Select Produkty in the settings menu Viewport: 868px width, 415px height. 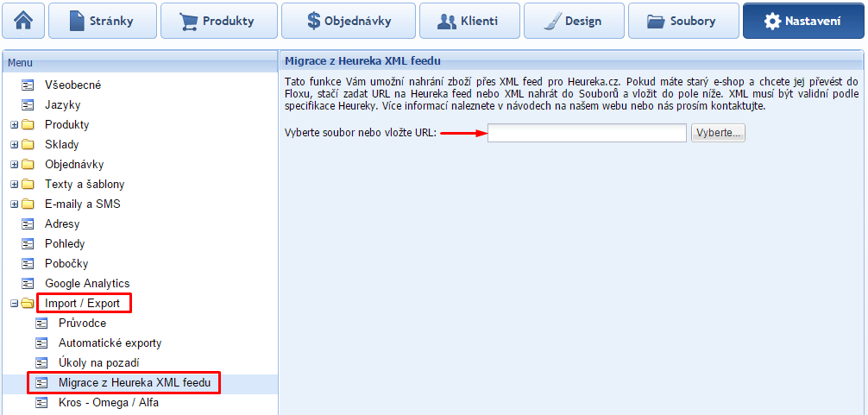click(x=67, y=125)
